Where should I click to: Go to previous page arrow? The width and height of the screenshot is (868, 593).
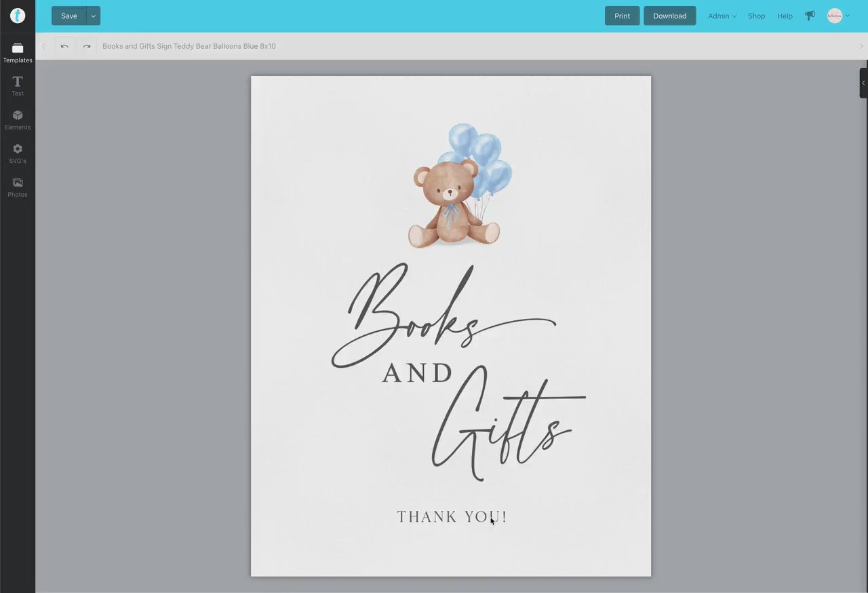[x=44, y=46]
